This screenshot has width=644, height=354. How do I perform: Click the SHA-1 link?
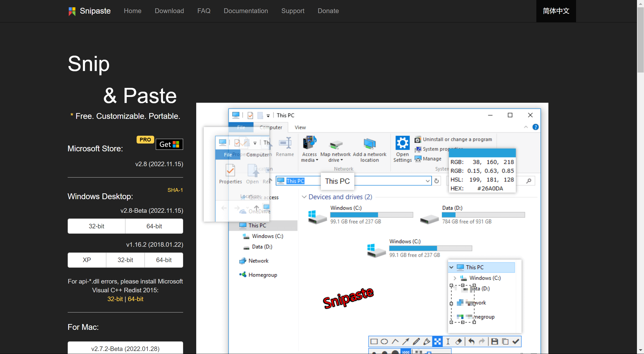[175, 190]
